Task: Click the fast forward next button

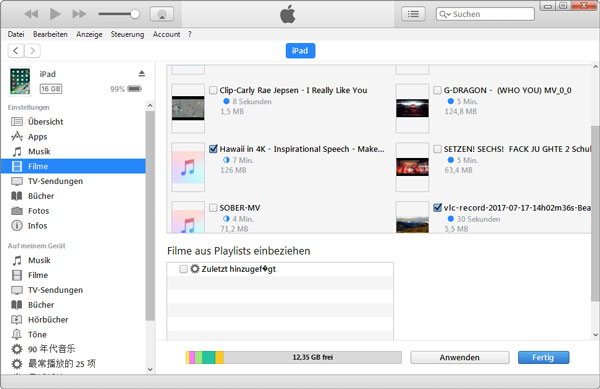Action: [x=79, y=14]
